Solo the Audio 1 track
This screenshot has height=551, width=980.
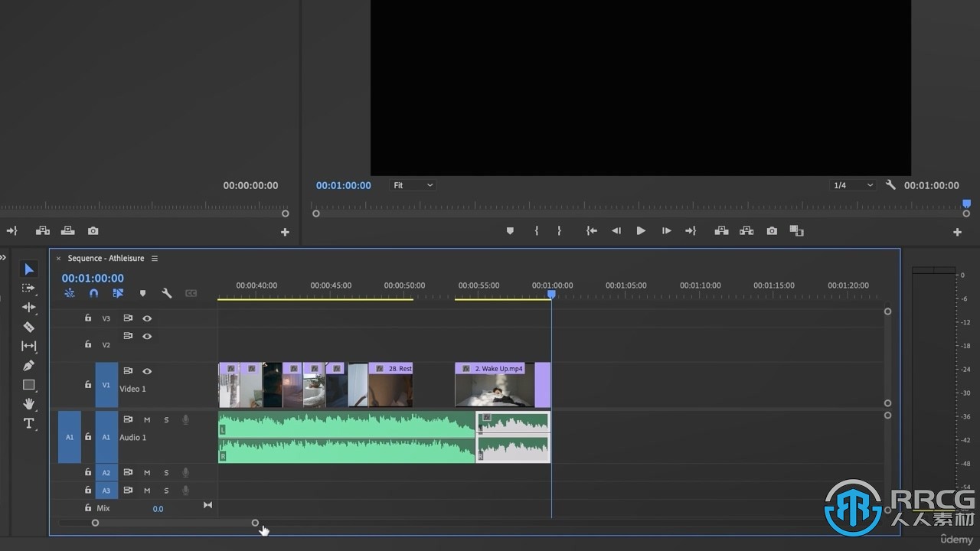[x=166, y=419]
